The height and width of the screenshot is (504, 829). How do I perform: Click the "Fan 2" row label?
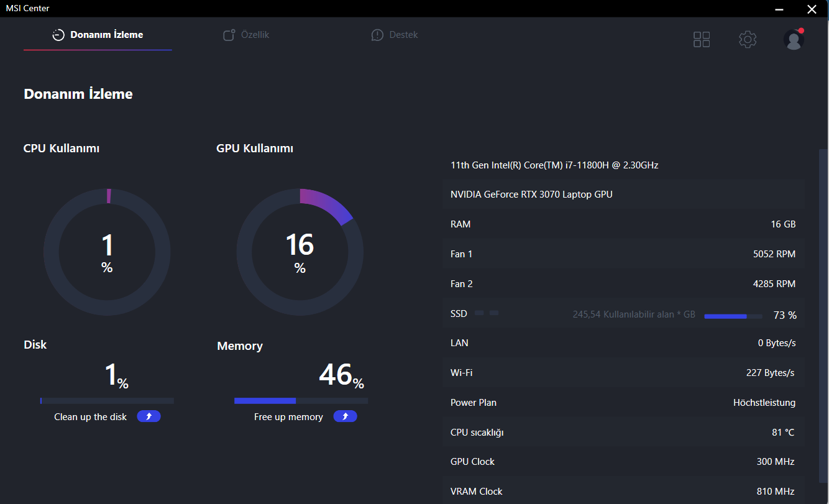pyautogui.click(x=462, y=284)
